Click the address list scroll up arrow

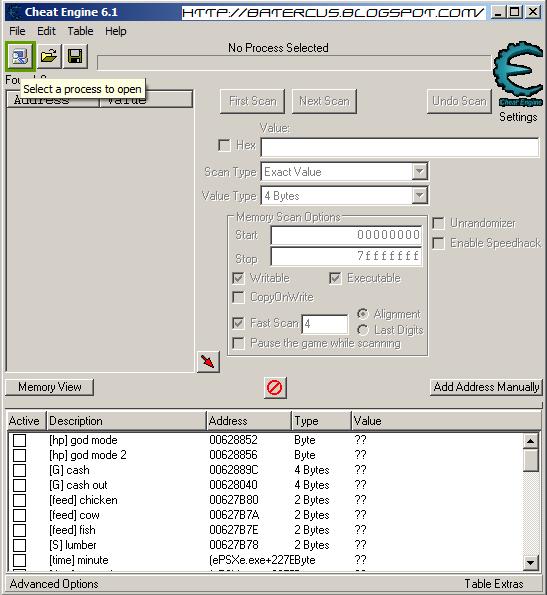(530, 441)
